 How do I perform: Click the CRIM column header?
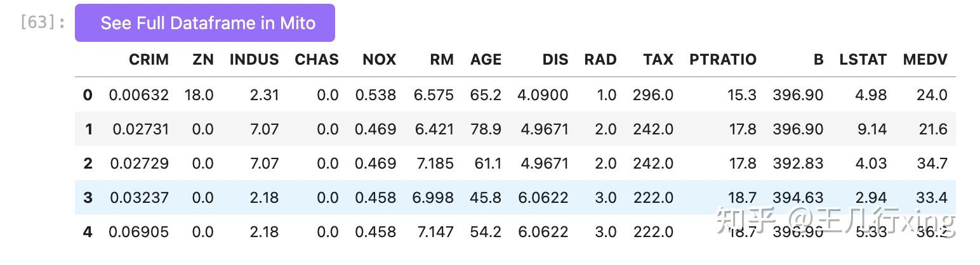click(149, 60)
